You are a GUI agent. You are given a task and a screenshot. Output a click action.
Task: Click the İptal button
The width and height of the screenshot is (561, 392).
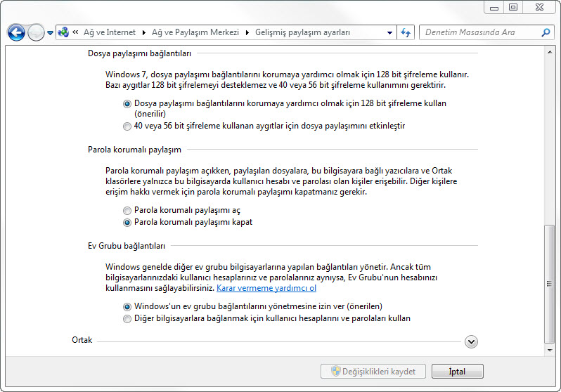pyautogui.click(x=457, y=371)
